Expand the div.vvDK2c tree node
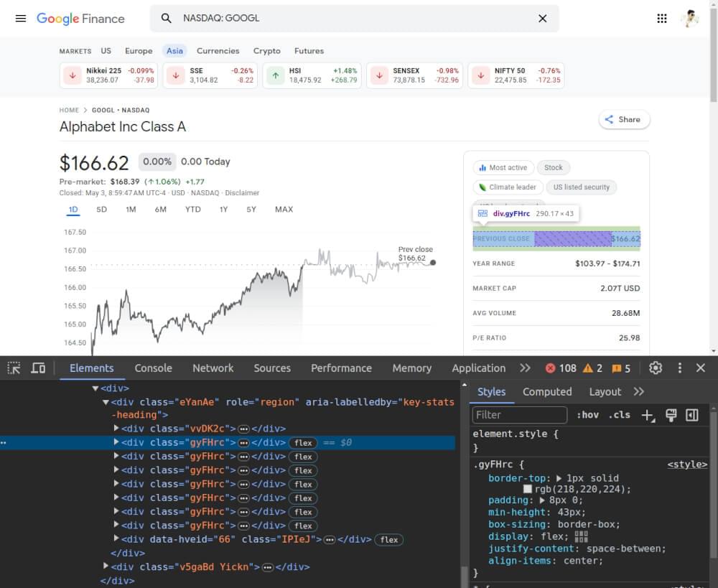718x588 pixels. tap(116, 429)
